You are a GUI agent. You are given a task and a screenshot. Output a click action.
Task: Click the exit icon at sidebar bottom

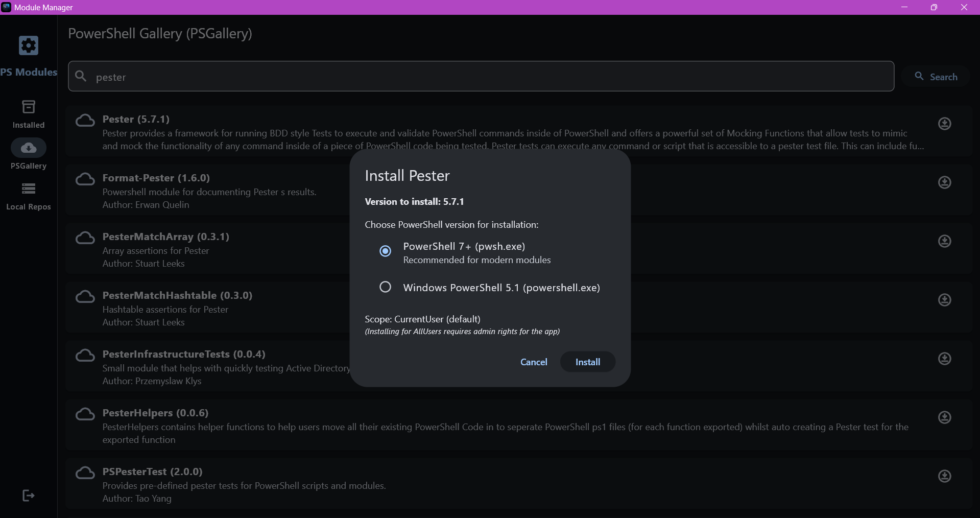pos(29,496)
